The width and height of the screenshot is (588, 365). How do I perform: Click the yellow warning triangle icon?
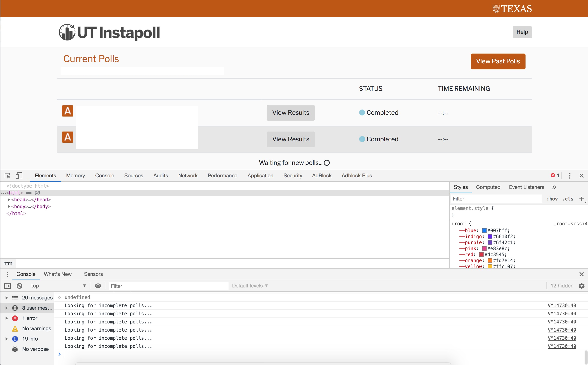click(x=15, y=329)
